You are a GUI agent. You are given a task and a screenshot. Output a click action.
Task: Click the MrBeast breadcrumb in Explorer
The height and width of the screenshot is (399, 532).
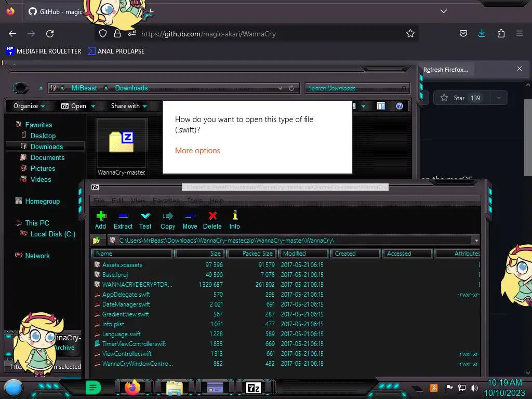tap(84, 88)
